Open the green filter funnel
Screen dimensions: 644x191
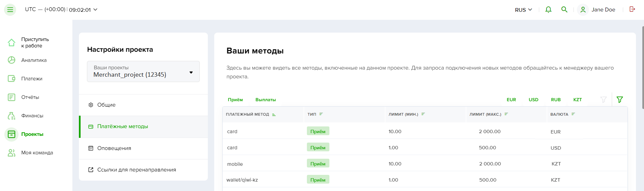point(620,100)
